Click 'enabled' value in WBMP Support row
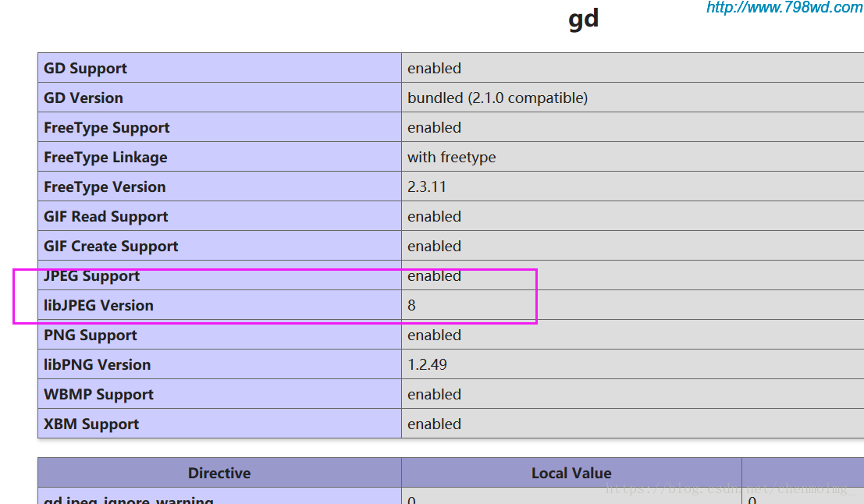Viewport: 864px width, 504px height. tap(434, 395)
